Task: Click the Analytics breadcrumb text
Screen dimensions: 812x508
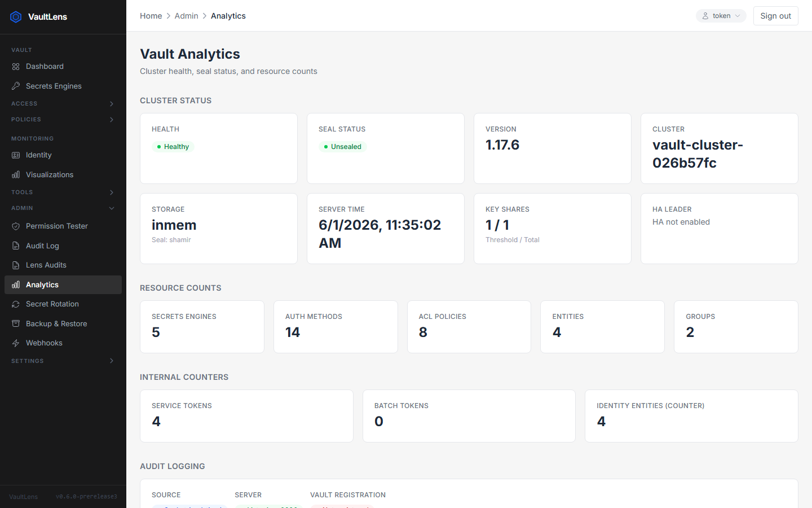Action: click(228, 16)
